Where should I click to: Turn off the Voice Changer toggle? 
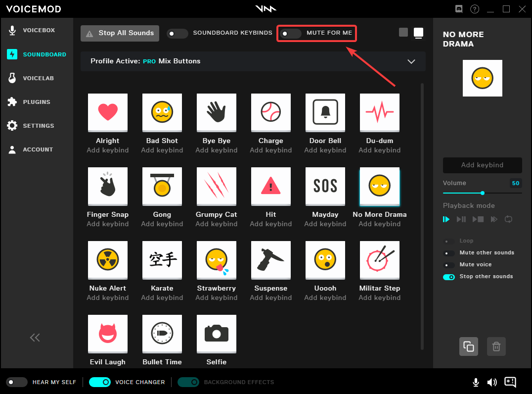100,382
